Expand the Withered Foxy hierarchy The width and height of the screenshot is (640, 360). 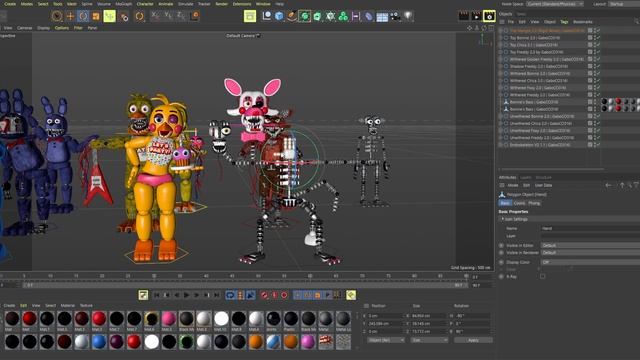501,88
